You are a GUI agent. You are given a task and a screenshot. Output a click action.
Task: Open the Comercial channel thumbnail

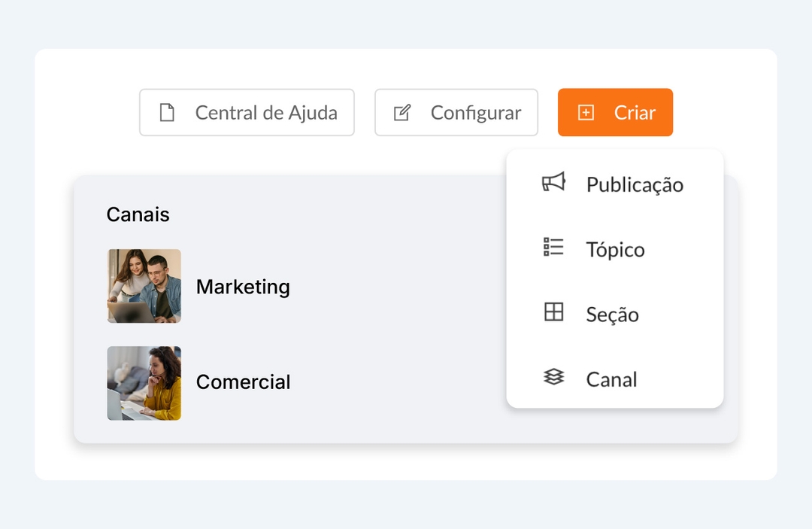(144, 384)
